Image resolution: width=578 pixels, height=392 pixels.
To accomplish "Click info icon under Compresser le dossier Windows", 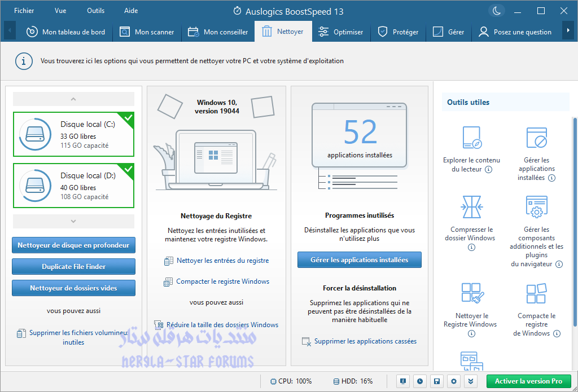I will [x=471, y=248].
